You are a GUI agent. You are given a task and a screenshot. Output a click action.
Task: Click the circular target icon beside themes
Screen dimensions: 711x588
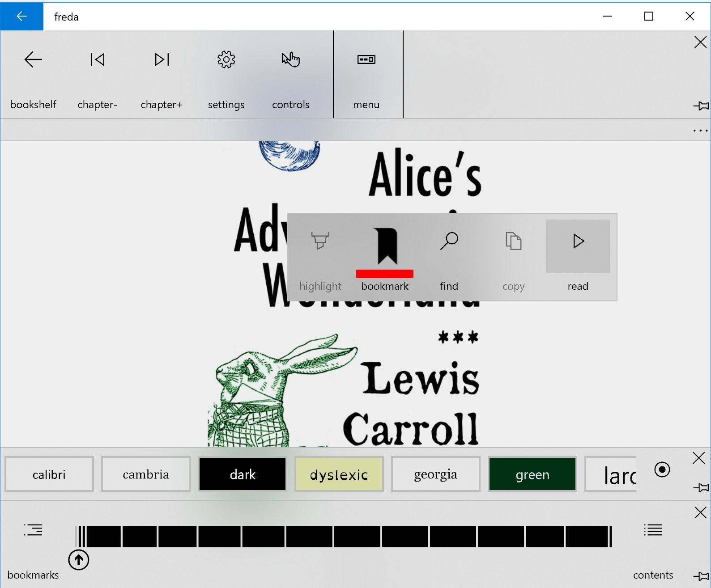[x=662, y=470]
